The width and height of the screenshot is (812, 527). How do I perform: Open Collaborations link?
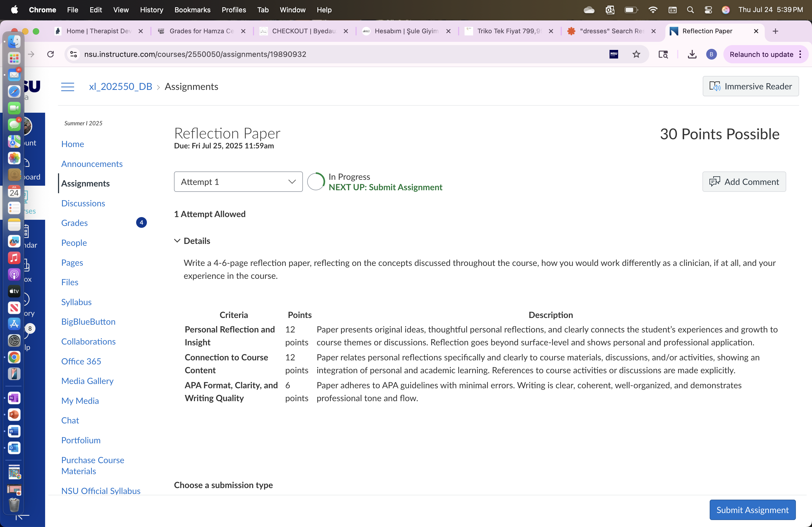coord(88,342)
